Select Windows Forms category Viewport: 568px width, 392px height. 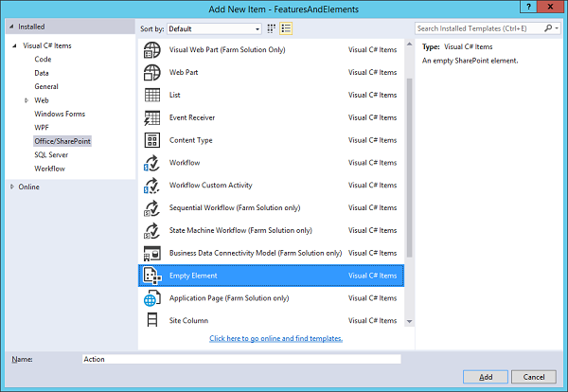click(61, 114)
